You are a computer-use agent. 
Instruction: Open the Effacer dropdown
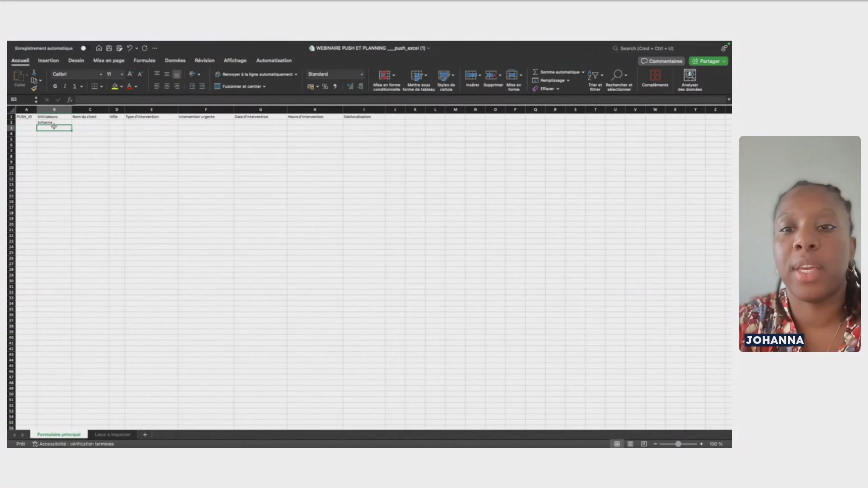[546, 89]
